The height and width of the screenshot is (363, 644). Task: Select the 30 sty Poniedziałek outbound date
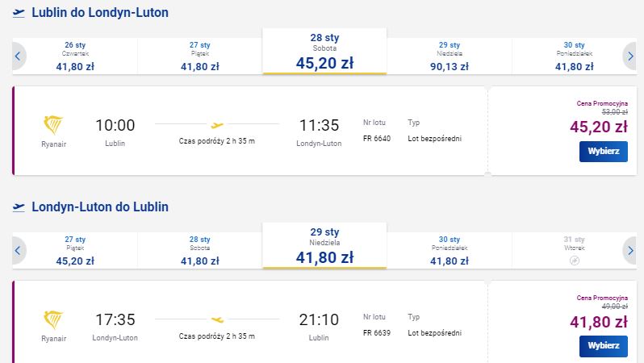574,56
